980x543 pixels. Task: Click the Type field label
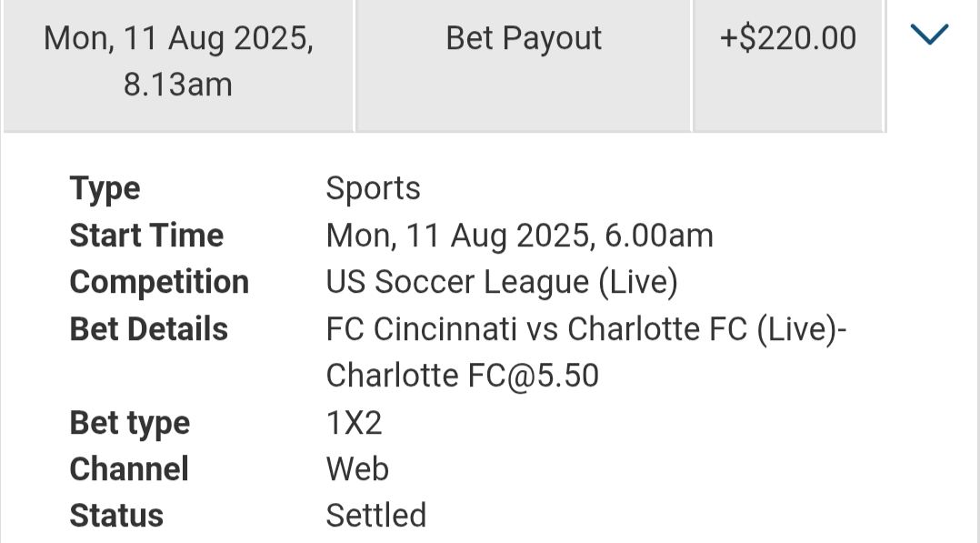pyautogui.click(x=105, y=189)
